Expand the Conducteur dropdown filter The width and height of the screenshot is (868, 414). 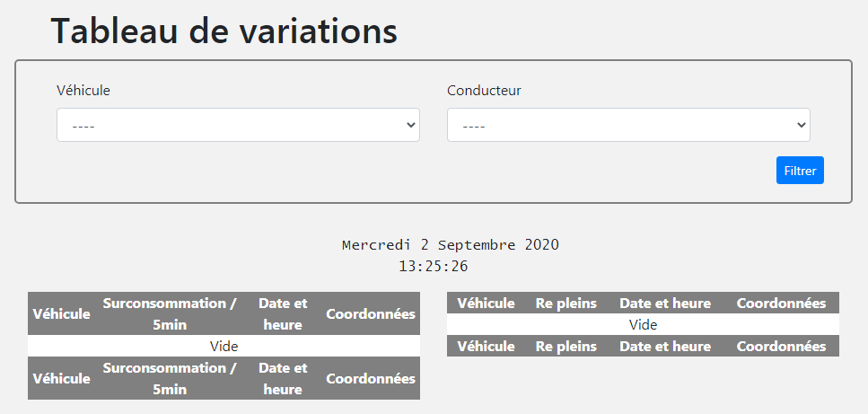pyautogui.click(x=628, y=125)
